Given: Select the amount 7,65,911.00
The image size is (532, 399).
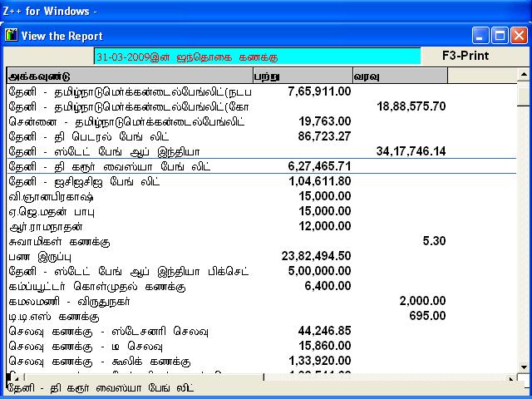Looking at the screenshot, I should coord(319,91).
